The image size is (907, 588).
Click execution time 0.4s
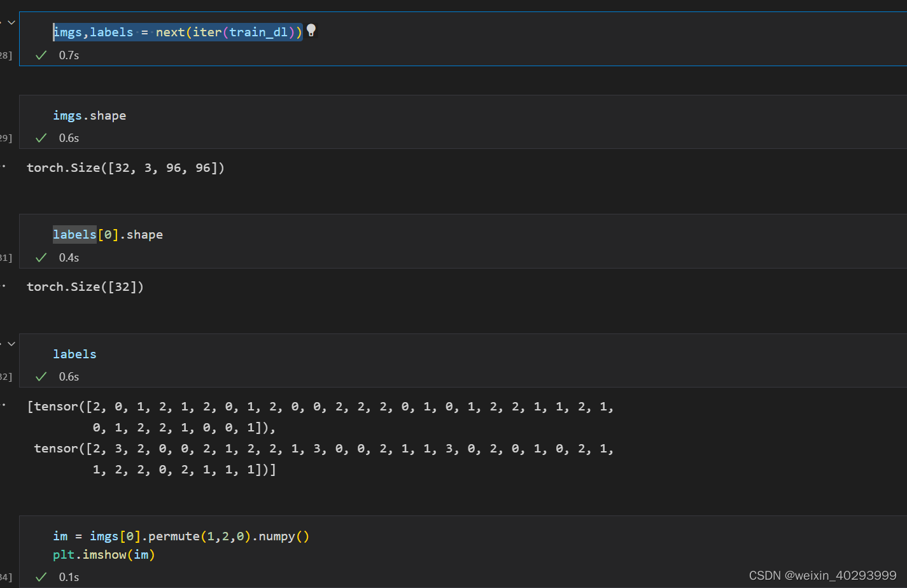tap(69, 258)
